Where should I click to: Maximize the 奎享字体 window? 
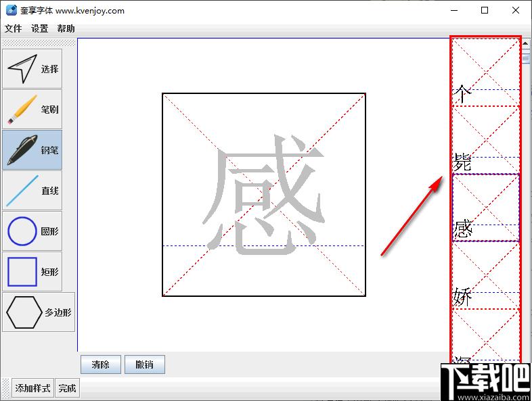(485, 10)
